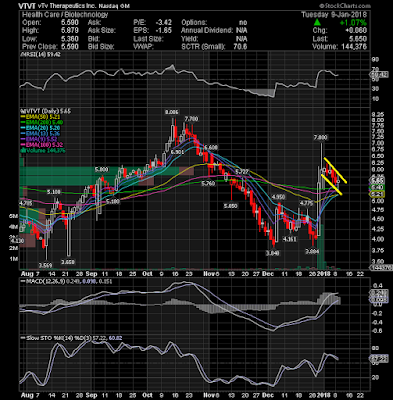Click the 4.351 price label
This screenshot has width=393, height=400.
pyautogui.click(x=289, y=239)
